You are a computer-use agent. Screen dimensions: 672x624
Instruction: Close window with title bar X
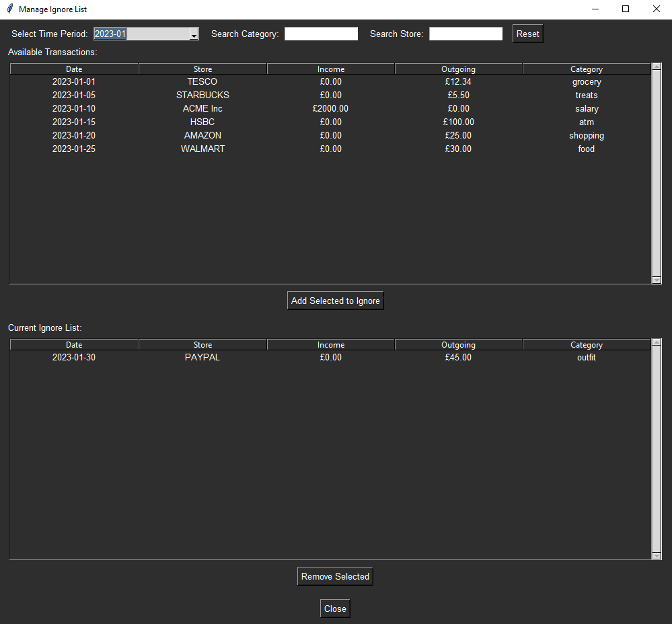656,9
